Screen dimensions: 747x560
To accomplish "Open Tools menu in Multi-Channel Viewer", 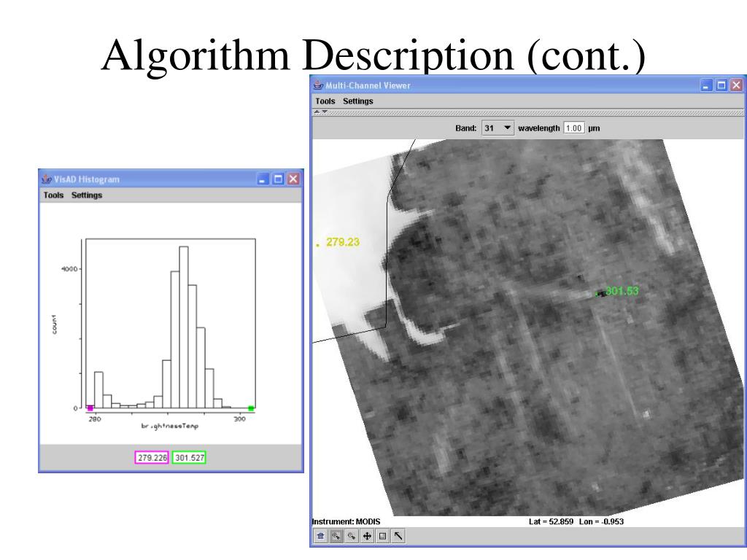I will (x=325, y=101).
